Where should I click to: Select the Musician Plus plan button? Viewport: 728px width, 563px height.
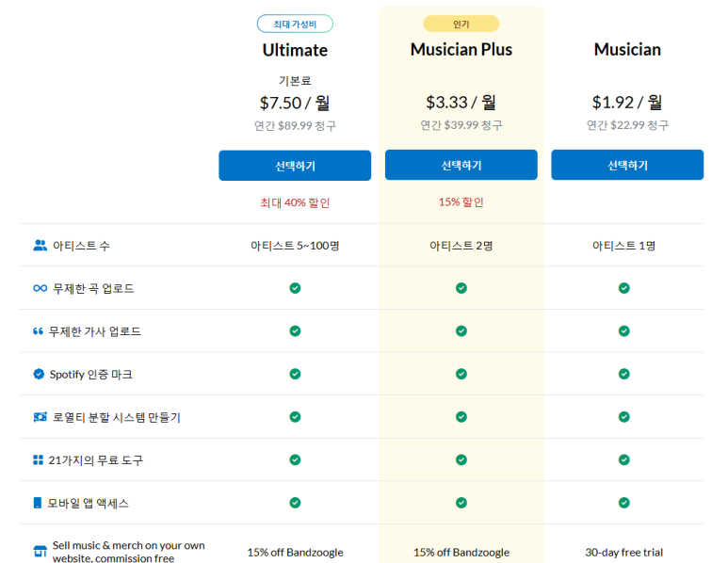[461, 165]
